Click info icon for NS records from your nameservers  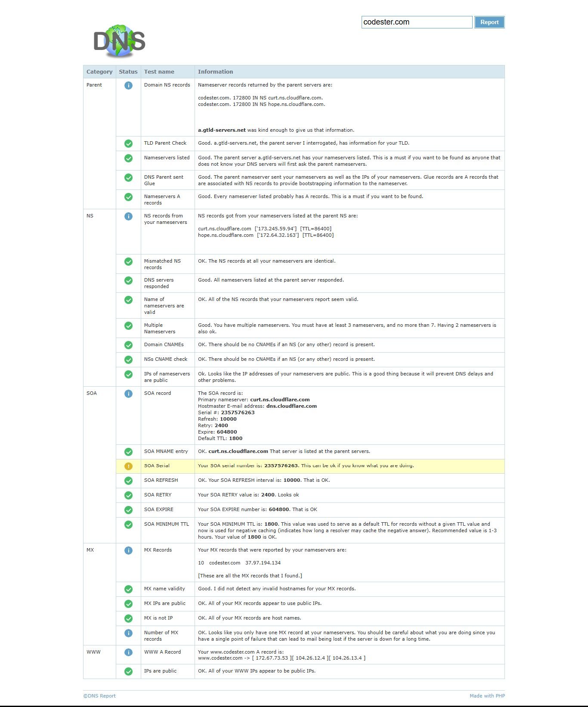[x=128, y=216]
